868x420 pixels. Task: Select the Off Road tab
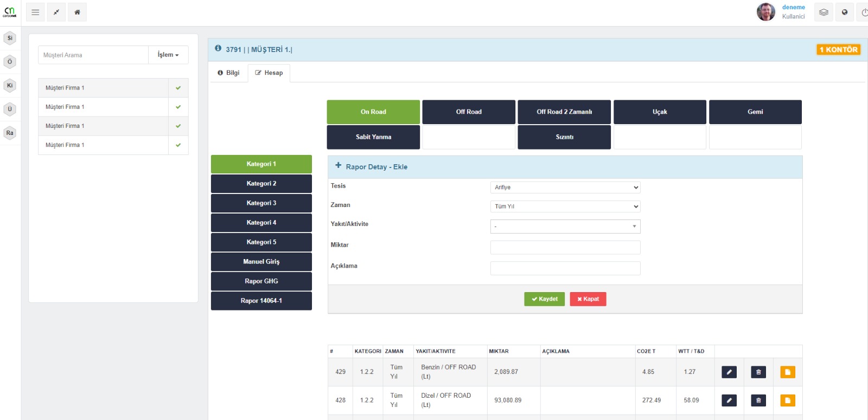(x=469, y=112)
